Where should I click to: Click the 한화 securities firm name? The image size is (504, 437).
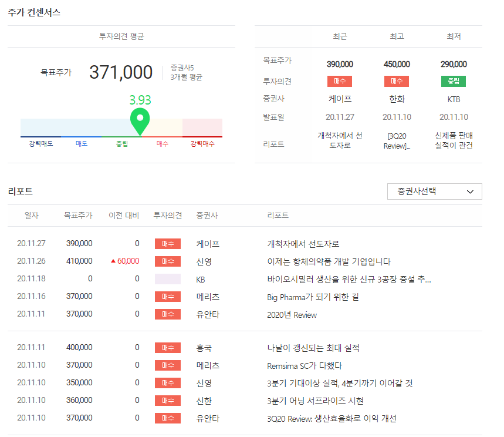click(397, 99)
